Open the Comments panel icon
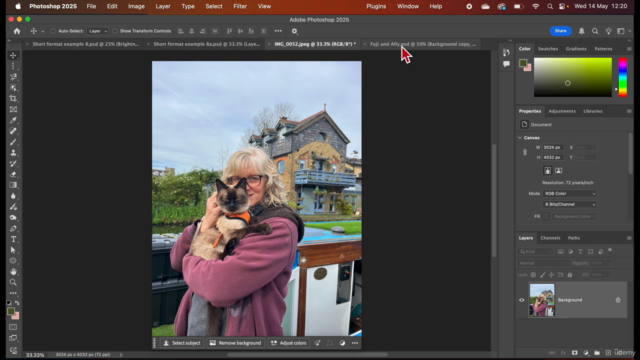The height and width of the screenshot is (360, 640). coord(507,64)
